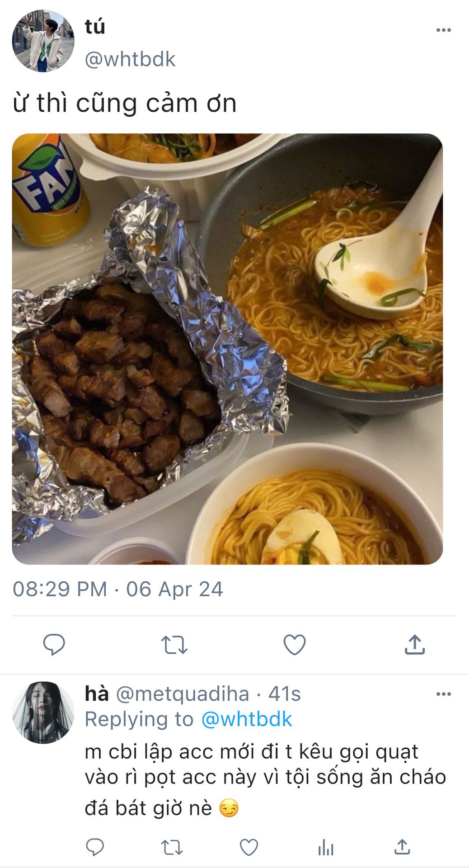The height and width of the screenshot is (868, 469).
Task: Open more options on hà's reply
Action: tap(443, 694)
